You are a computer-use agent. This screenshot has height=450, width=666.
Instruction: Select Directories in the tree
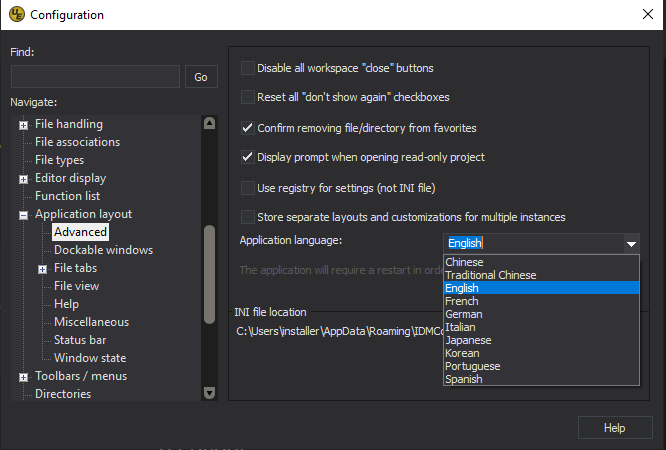[x=63, y=394]
